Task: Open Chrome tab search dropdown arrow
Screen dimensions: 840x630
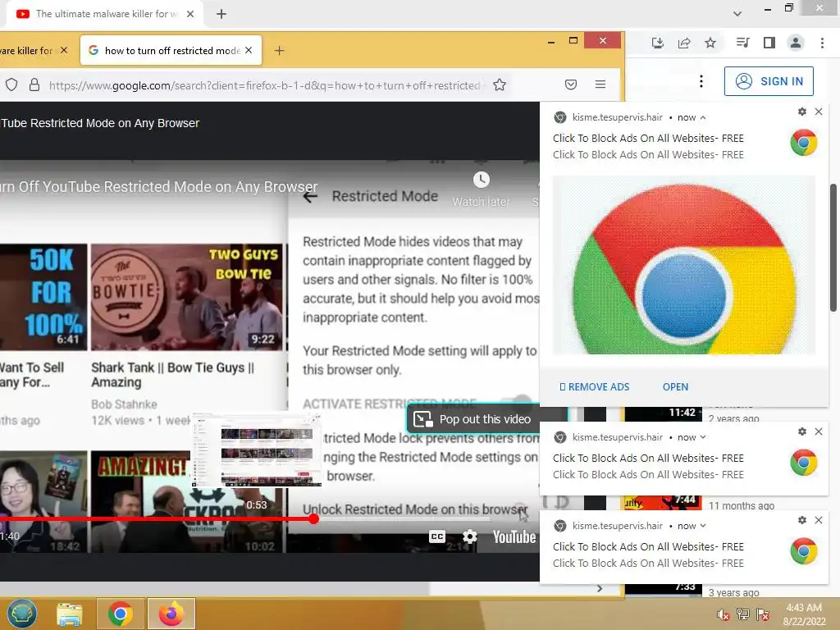Action: pyautogui.click(x=737, y=14)
